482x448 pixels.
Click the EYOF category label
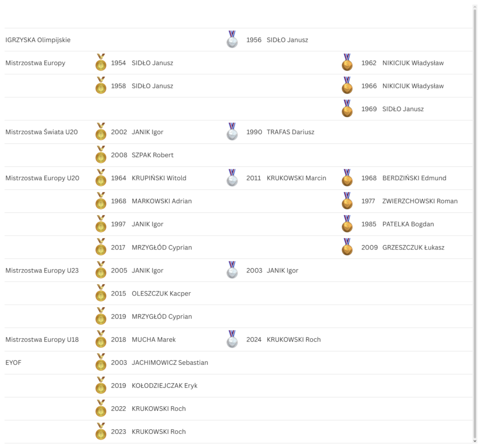click(x=14, y=362)
